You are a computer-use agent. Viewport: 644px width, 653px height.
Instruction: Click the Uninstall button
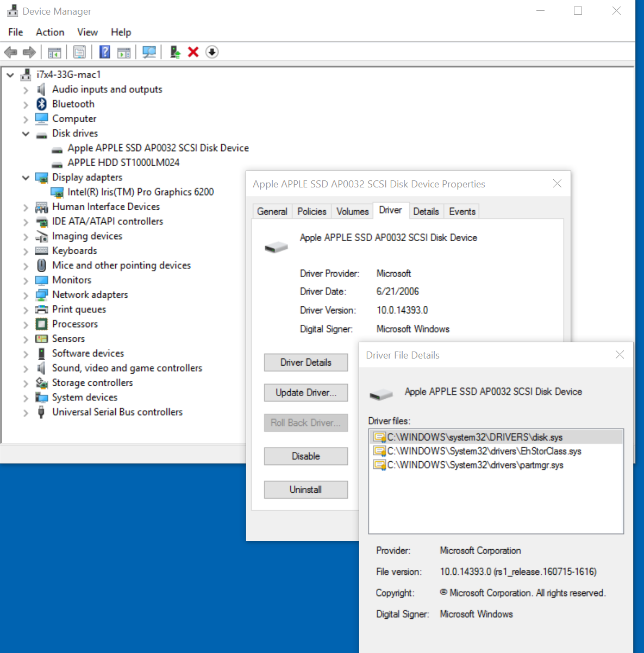306,489
